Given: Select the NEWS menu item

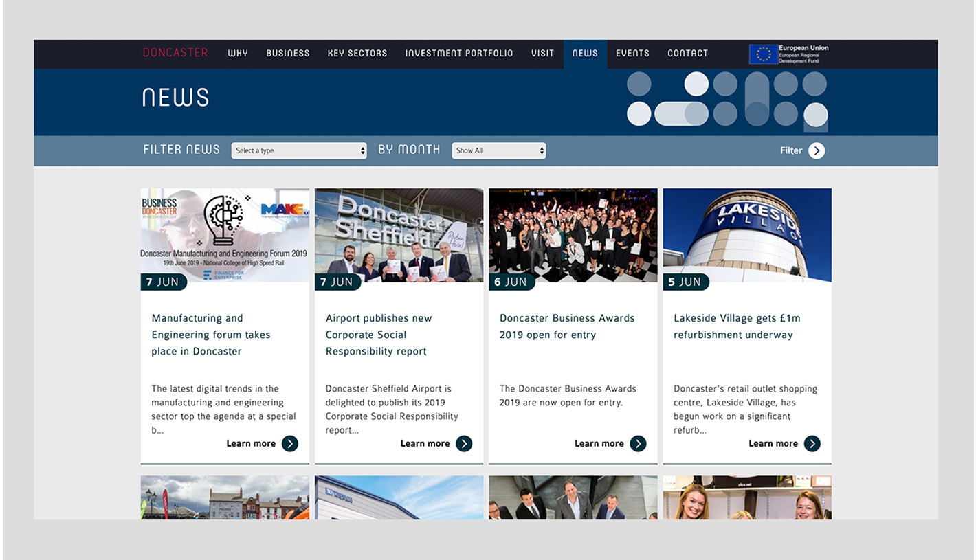Looking at the screenshot, I should tap(585, 54).
